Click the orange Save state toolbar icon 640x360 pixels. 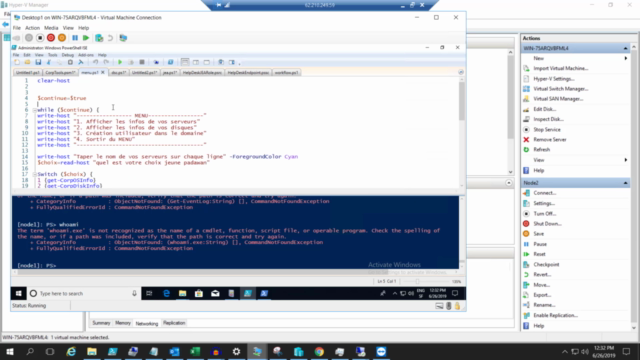coord(62,38)
